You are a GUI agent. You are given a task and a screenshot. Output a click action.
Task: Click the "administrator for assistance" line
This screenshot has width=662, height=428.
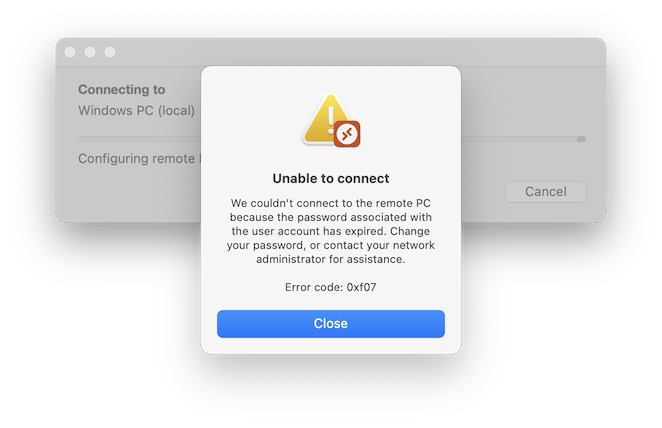click(330, 260)
